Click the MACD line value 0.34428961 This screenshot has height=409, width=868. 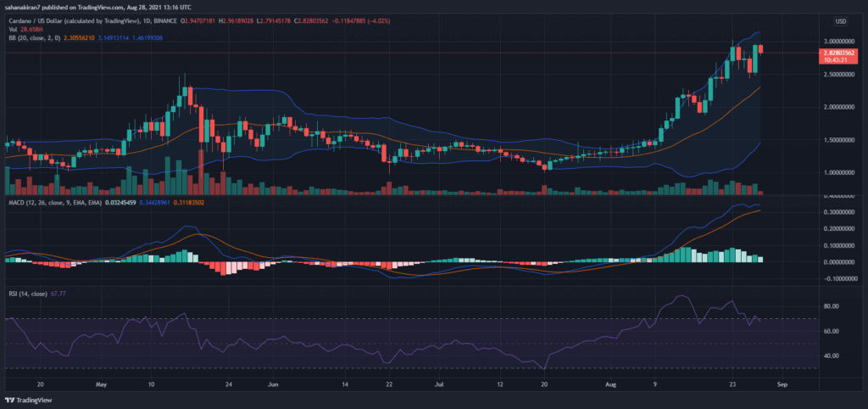pyautogui.click(x=156, y=203)
